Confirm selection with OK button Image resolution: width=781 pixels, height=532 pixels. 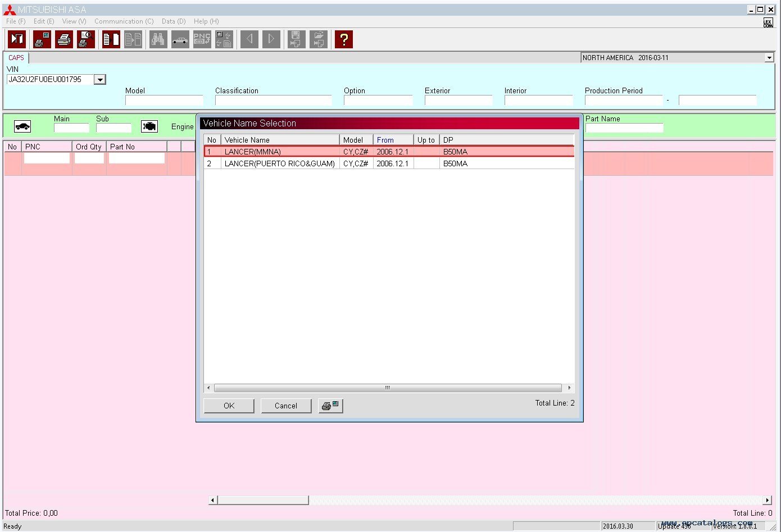[x=229, y=406]
